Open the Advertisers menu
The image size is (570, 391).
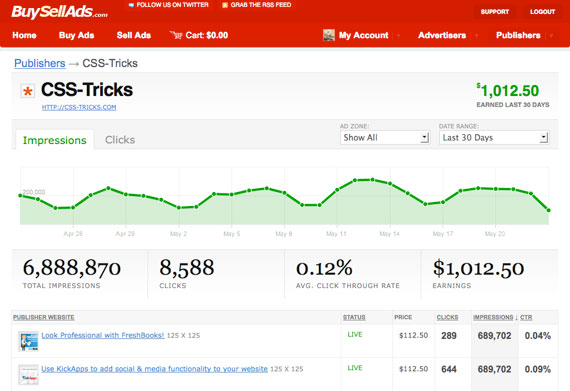pyautogui.click(x=442, y=35)
